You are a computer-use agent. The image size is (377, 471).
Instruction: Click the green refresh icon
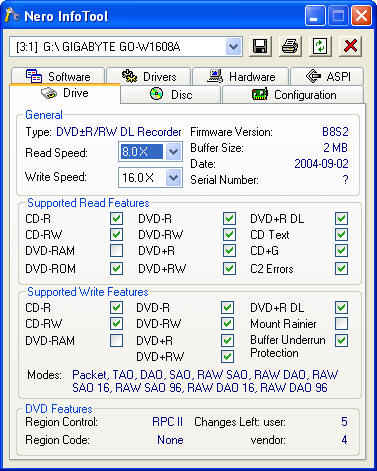click(x=320, y=46)
